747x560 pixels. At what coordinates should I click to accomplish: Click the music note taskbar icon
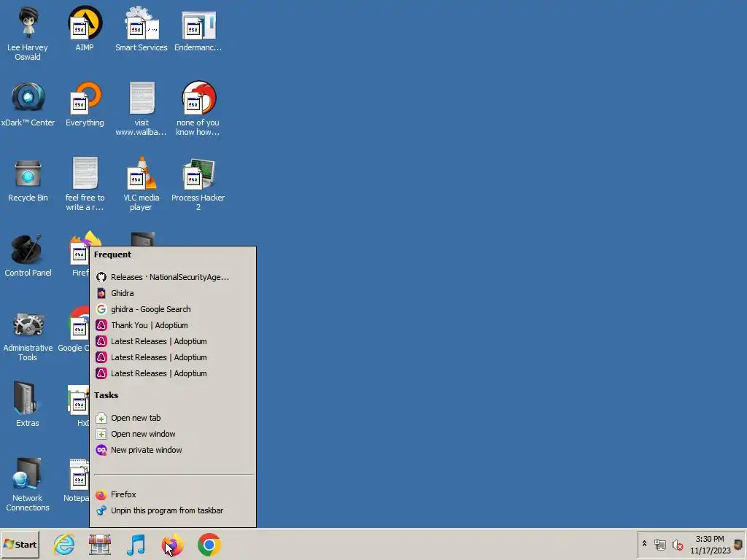tap(136, 545)
